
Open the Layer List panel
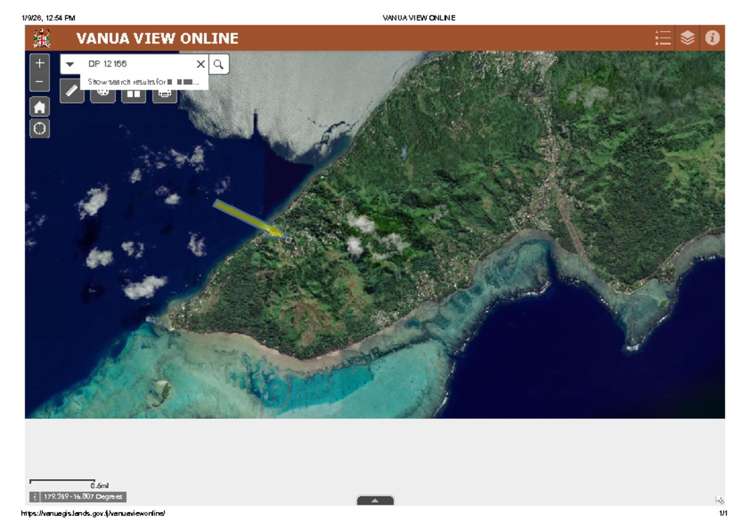pyautogui.click(x=687, y=38)
